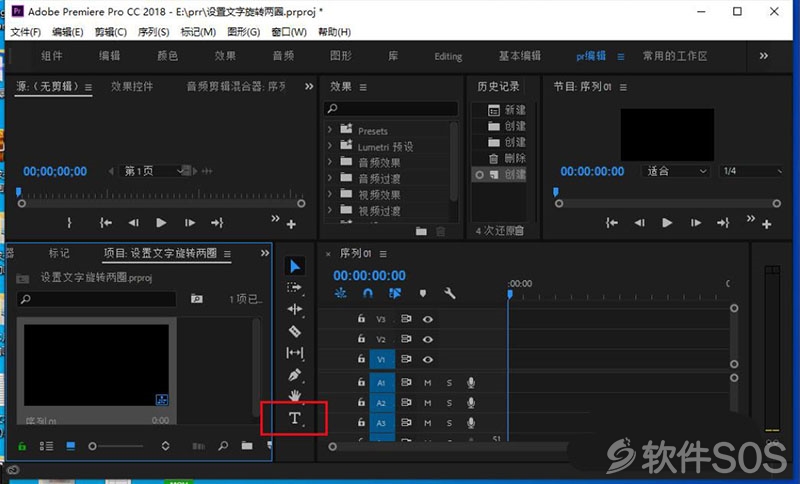Click New Bin folder icon in Project panel
Image resolution: width=800 pixels, height=484 pixels.
click(247, 446)
